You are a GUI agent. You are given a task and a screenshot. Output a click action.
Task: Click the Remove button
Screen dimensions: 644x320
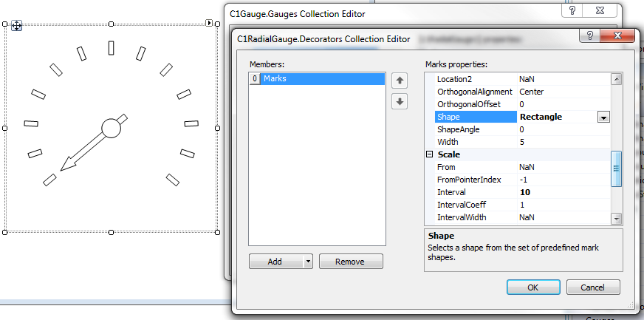pyautogui.click(x=351, y=262)
